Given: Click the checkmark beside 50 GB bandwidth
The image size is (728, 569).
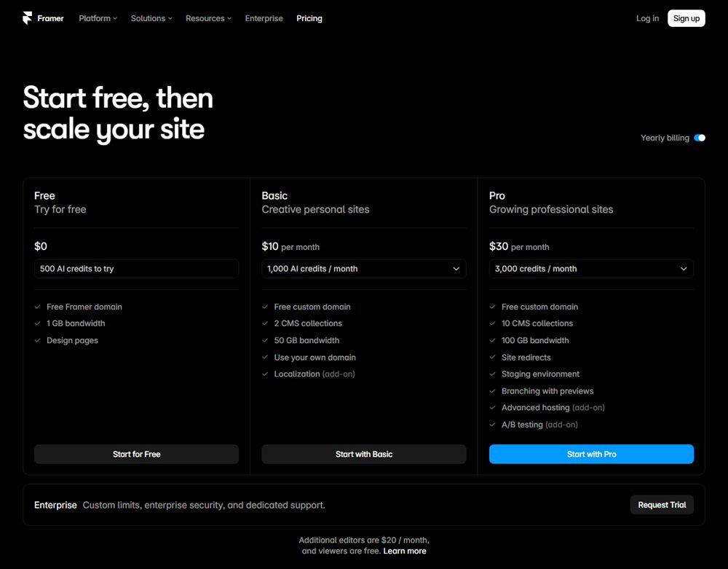Looking at the screenshot, I should (x=265, y=340).
